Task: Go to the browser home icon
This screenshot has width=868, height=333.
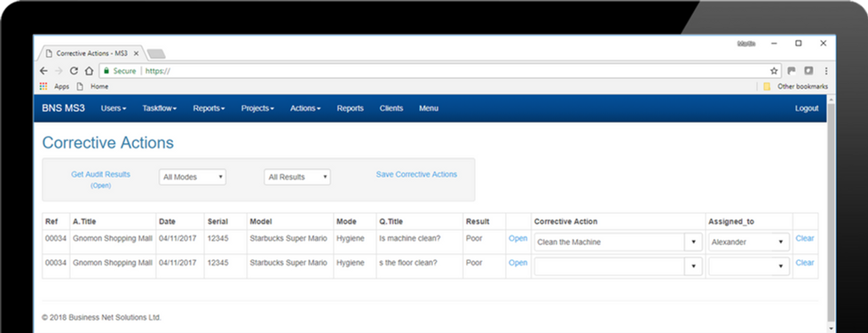Action: pyautogui.click(x=89, y=71)
